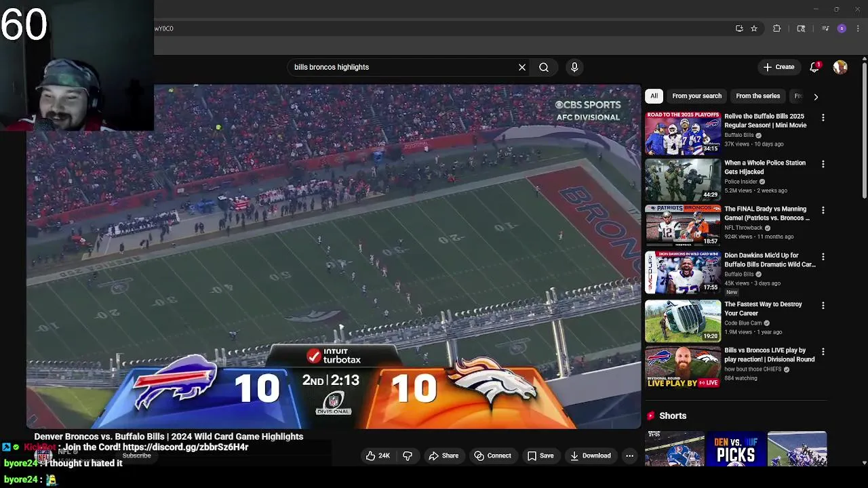Open options menu for FINAL Brady vs Manning video
868x488 pixels.
point(823,211)
